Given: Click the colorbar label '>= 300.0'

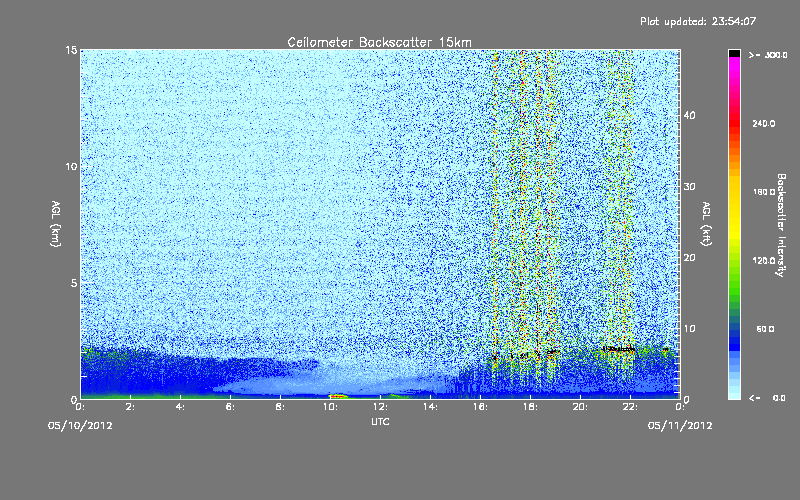Looking at the screenshot, I should [768, 55].
